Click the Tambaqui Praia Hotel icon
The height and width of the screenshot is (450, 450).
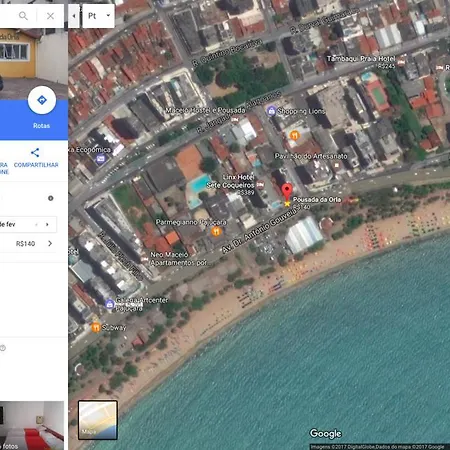pos(401,62)
